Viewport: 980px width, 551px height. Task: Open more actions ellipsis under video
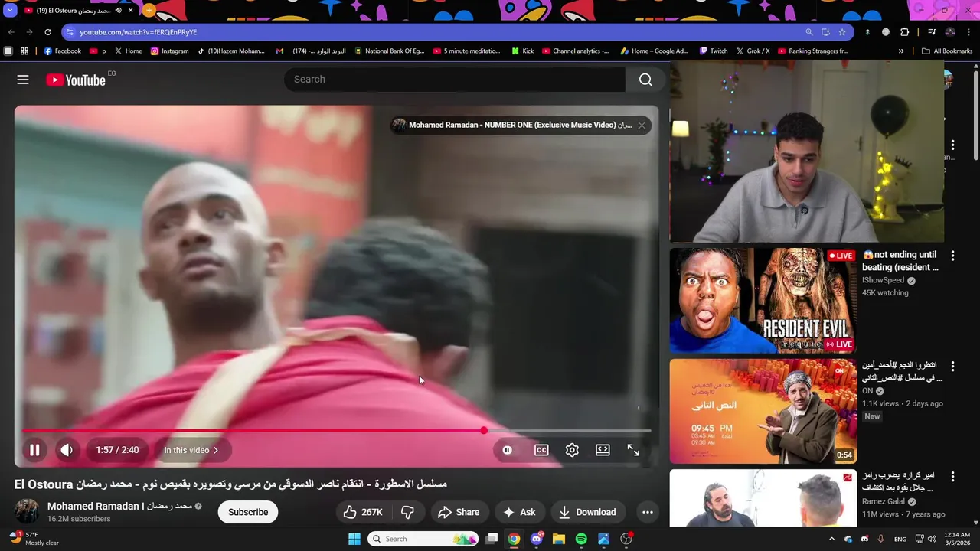click(x=648, y=512)
